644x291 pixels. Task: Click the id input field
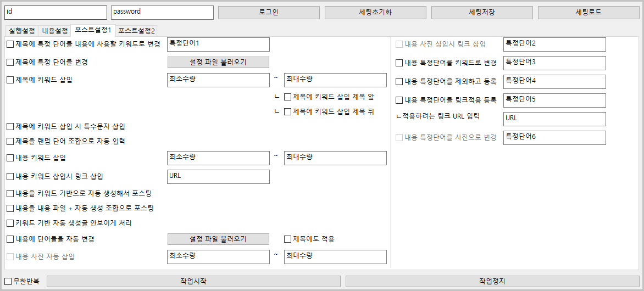point(55,13)
